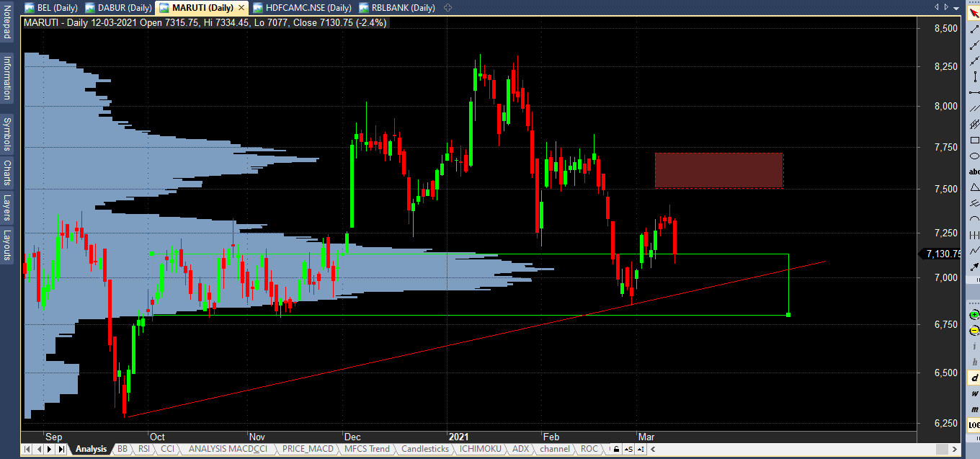
Task: Click the new tab icon after RBLBANK
Action: click(x=447, y=7)
